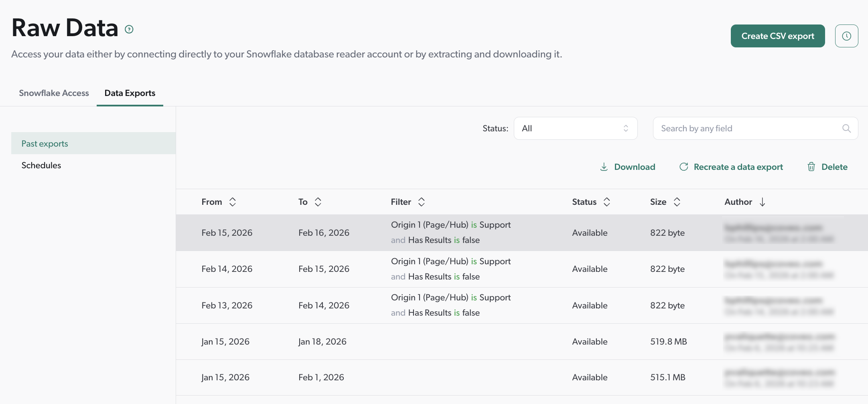The width and height of the screenshot is (868, 404).
Task: Sort exports by the Size column arrows
Action: point(677,202)
